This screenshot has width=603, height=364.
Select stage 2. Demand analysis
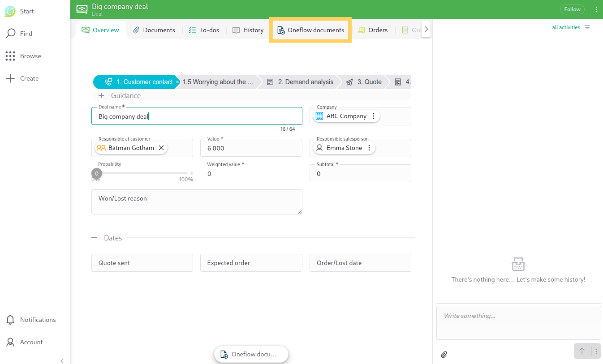[x=300, y=82]
